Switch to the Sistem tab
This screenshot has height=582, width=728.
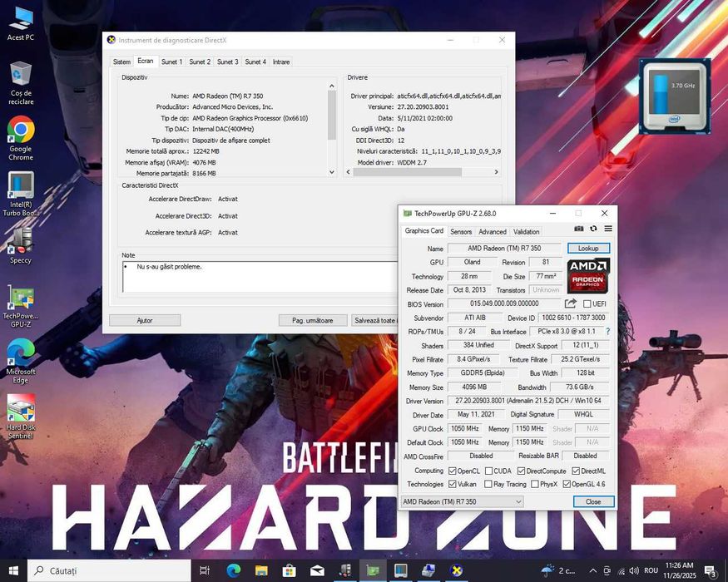click(x=121, y=62)
